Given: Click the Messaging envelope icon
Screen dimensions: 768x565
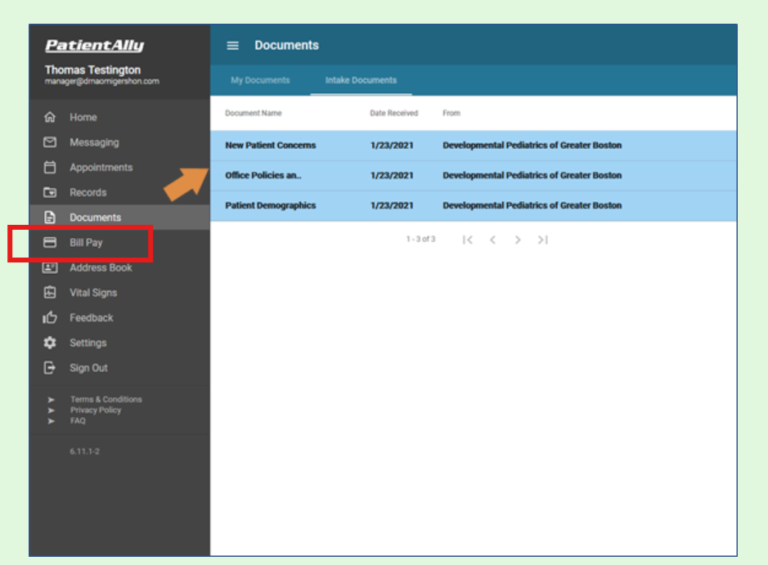Looking at the screenshot, I should click(50, 142).
